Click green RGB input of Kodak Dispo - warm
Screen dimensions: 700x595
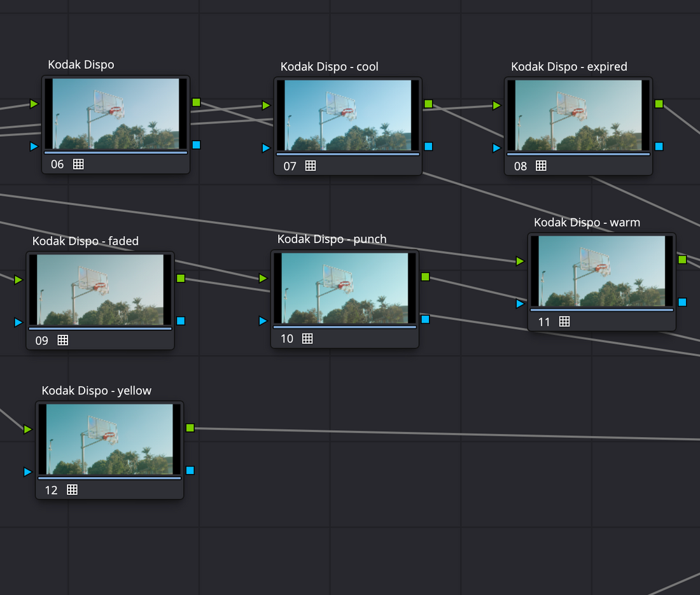tap(520, 261)
